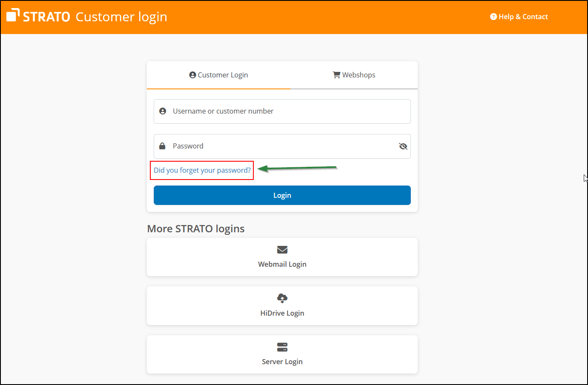
Task: Click the HiDrive cloud upload icon
Action: pos(282,298)
